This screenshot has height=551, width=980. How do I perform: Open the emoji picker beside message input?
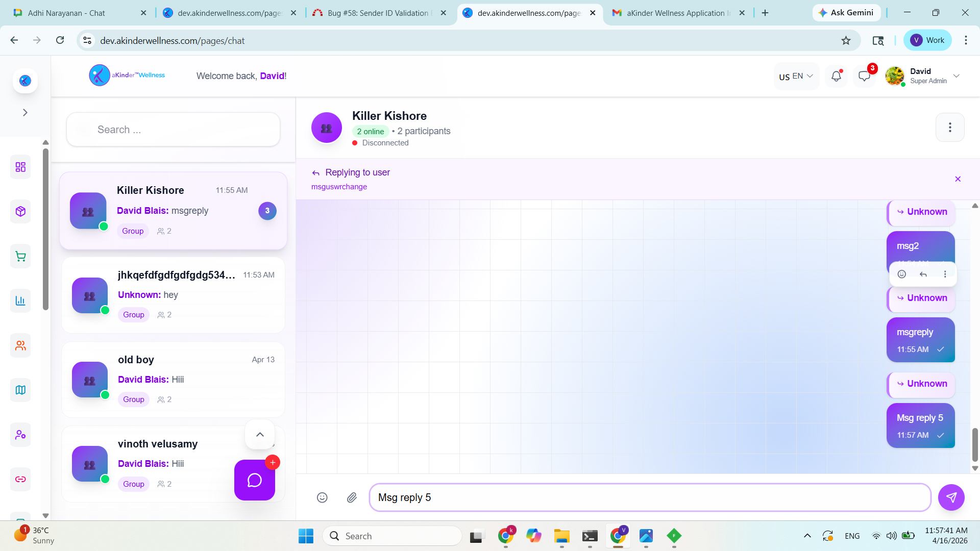322,497
